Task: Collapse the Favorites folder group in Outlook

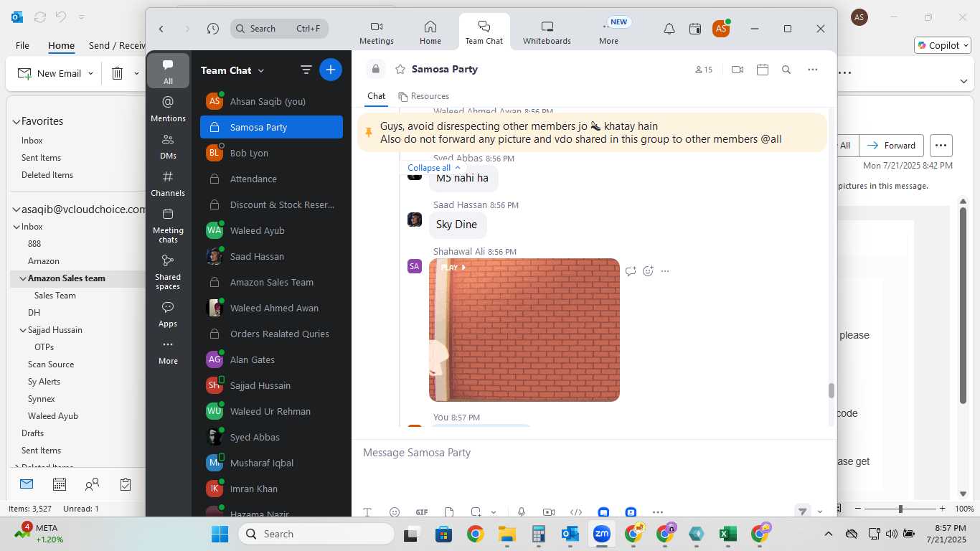Action: coord(16,121)
